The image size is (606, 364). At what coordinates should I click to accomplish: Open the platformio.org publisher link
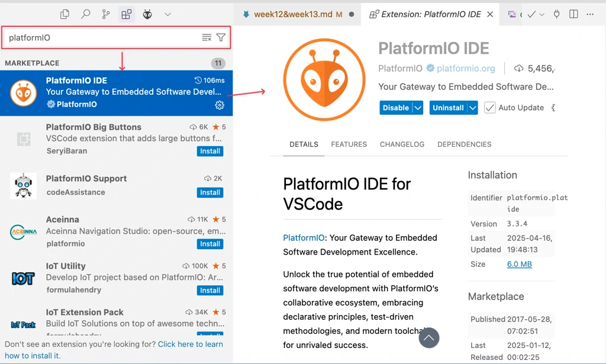pyautogui.click(x=466, y=69)
